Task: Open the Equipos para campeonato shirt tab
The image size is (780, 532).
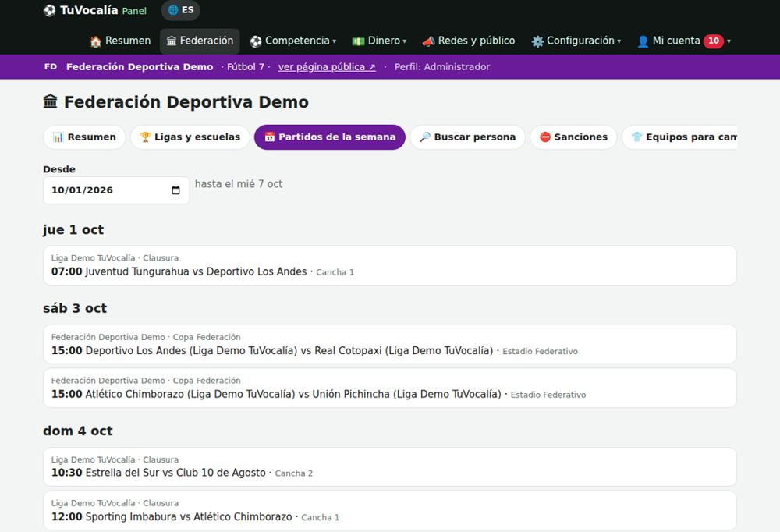Action: [679, 137]
